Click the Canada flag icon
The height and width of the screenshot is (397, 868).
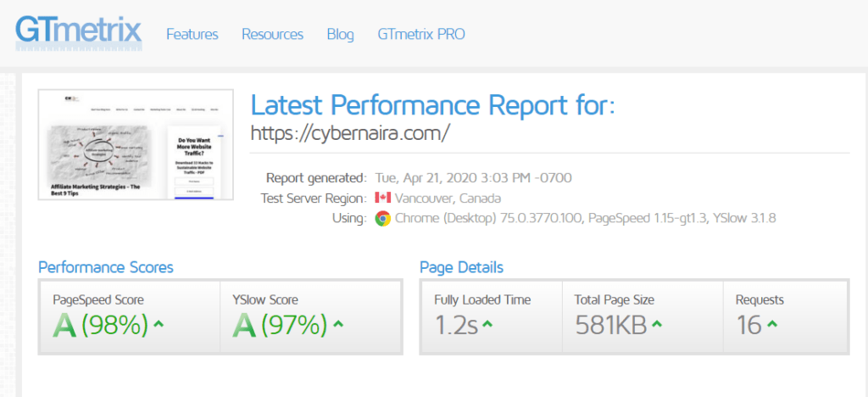382,198
